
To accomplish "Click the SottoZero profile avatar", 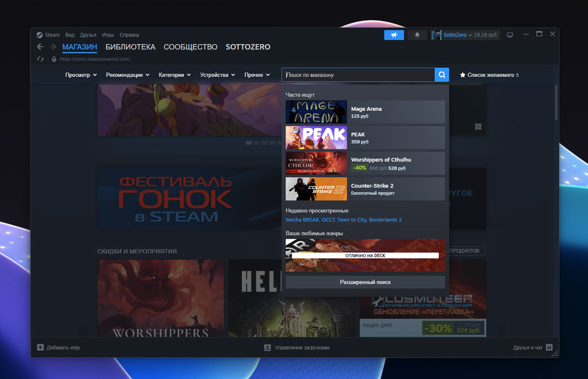I will click(436, 35).
